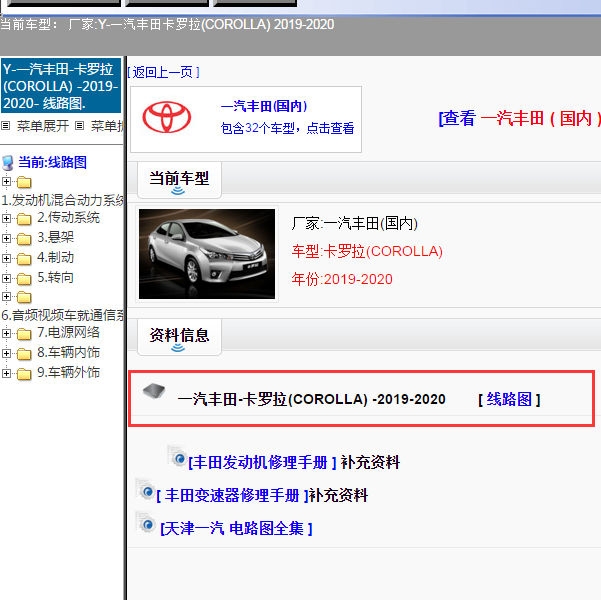Click the gear icon beside 天津一汽 电路图全集
The width and height of the screenshot is (601, 600).
[x=145, y=523]
